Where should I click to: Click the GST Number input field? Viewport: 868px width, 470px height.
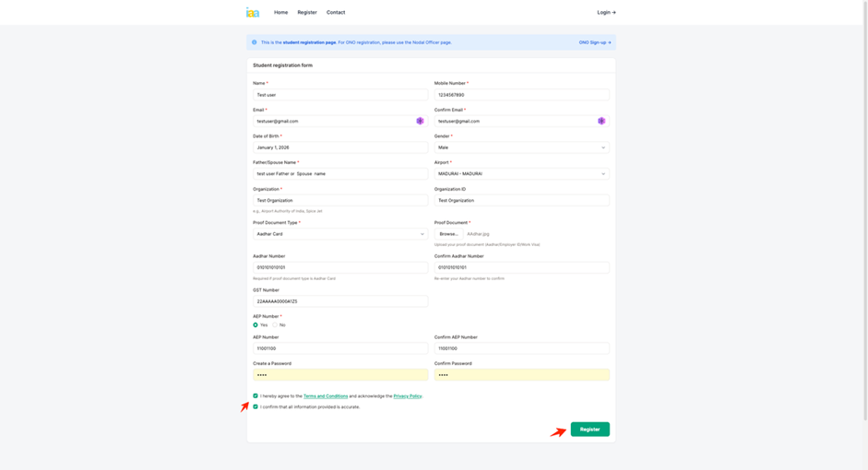(340, 301)
